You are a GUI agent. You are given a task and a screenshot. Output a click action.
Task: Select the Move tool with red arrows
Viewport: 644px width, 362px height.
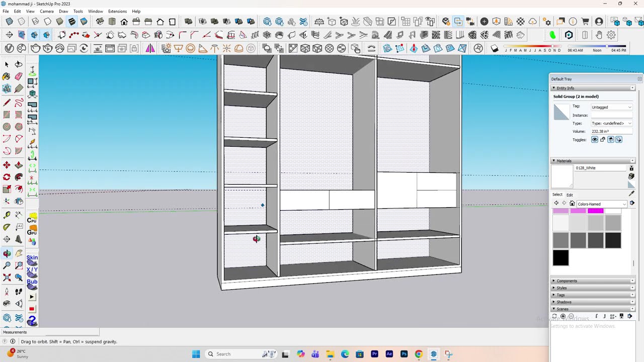(x=7, y=165)
